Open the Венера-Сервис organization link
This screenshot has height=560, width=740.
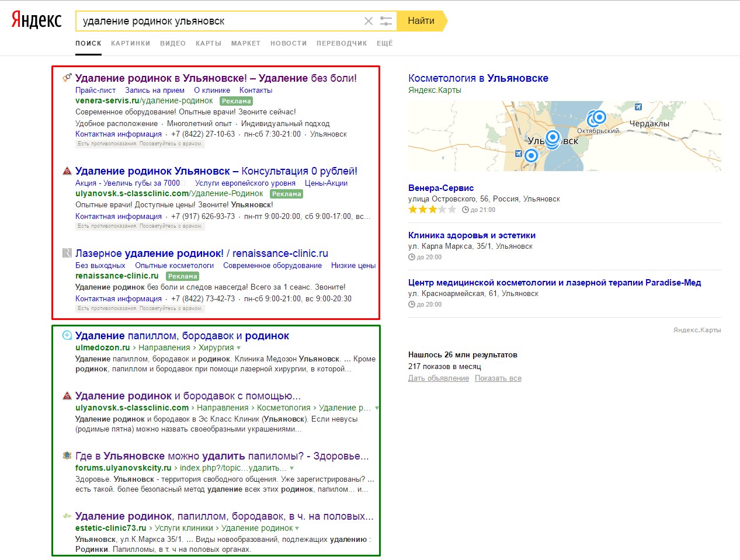click(441, 188)
